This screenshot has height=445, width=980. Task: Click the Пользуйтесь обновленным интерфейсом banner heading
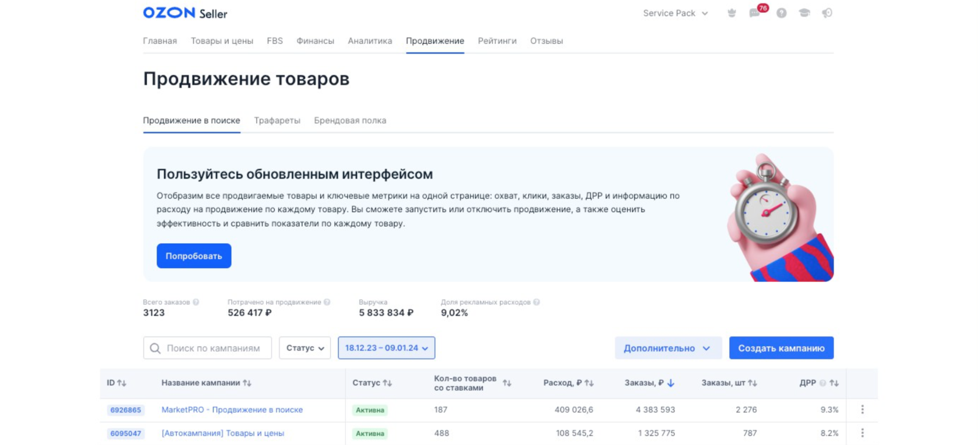point(295,174)
